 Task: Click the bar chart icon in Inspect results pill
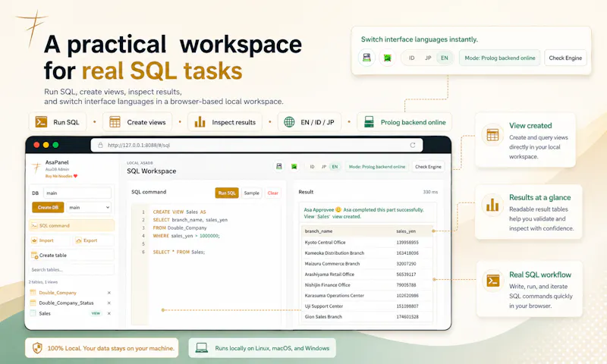point(200,122)
